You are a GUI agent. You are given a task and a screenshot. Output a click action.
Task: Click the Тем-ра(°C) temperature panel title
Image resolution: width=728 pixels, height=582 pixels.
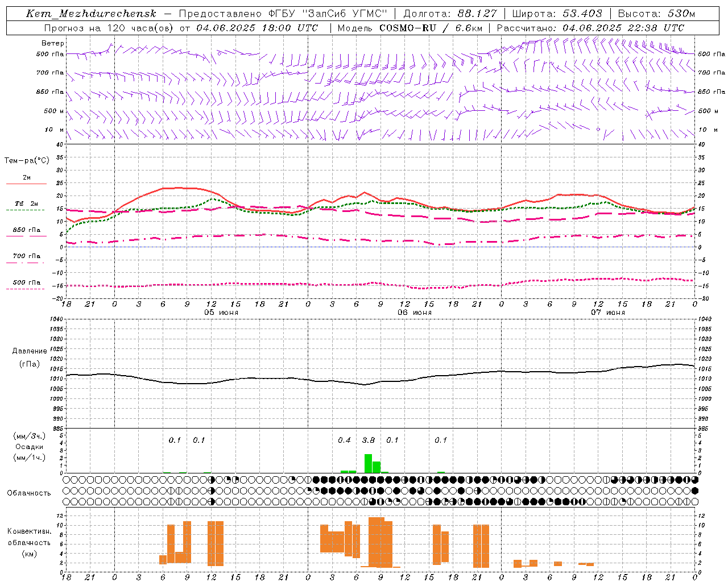coord(27,161)
